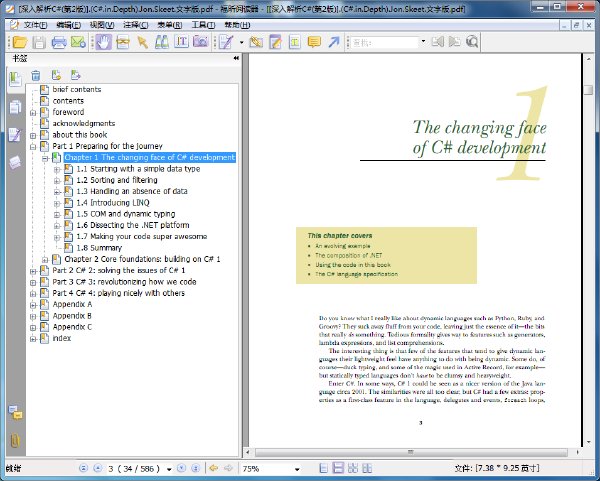Viewport: 600px width, 481px height.
Task: Select the Hand tool
Action: pos(104,42)
